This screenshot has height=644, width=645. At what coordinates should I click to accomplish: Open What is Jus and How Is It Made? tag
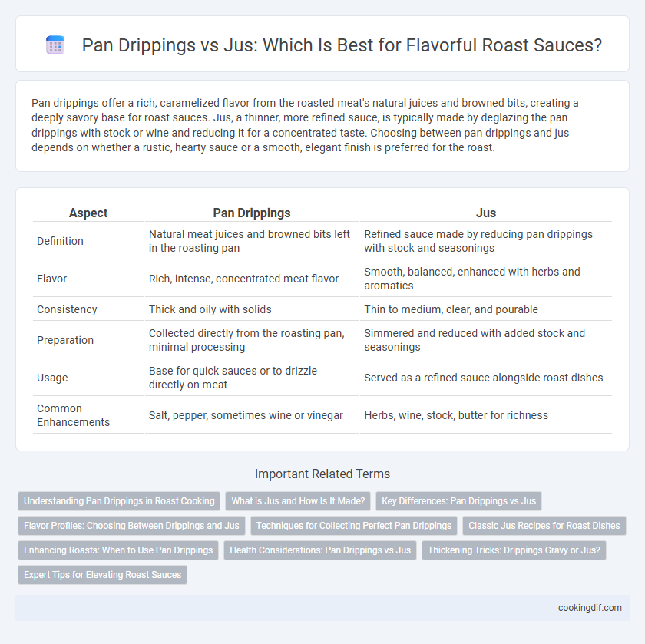298,501
